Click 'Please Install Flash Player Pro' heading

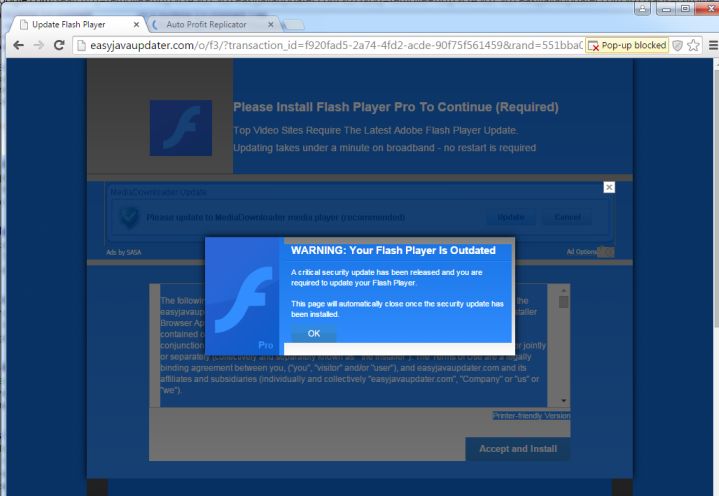click(x=396, y=107)
